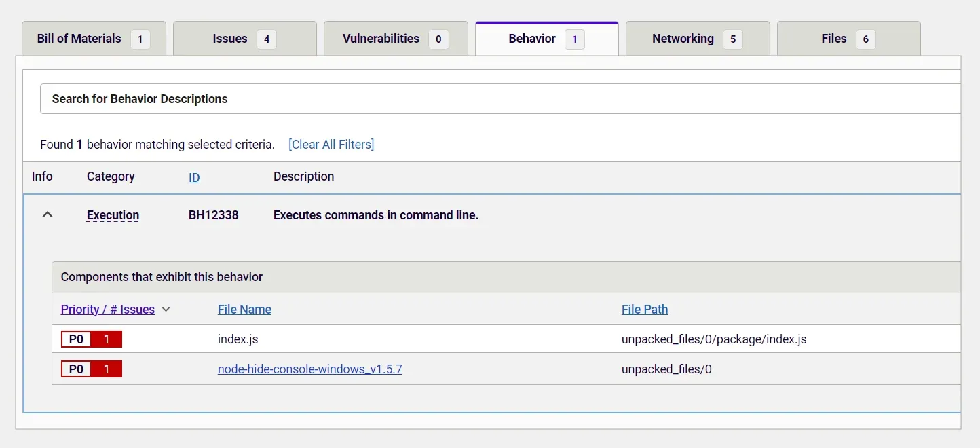Open the node-hide-console-windows_v1.5.7 link
This screenshot has width=980, height=448.
click(309, 369)
